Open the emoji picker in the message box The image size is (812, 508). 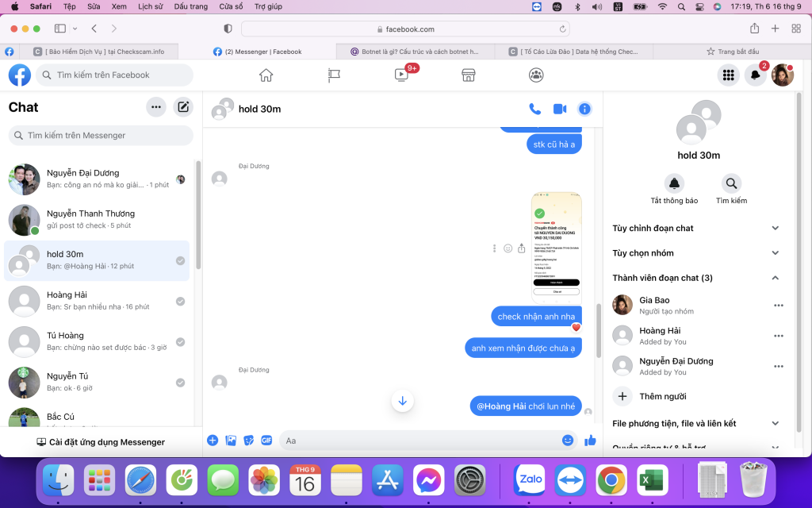[568, 440]
